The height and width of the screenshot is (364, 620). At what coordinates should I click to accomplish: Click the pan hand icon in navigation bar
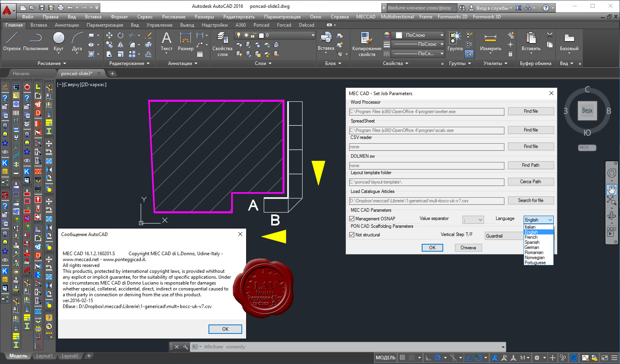pos(611,190)
